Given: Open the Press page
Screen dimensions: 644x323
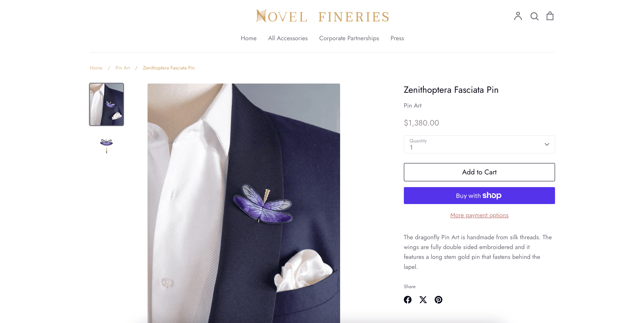Looking at the screenshot, I should point(397,38).
